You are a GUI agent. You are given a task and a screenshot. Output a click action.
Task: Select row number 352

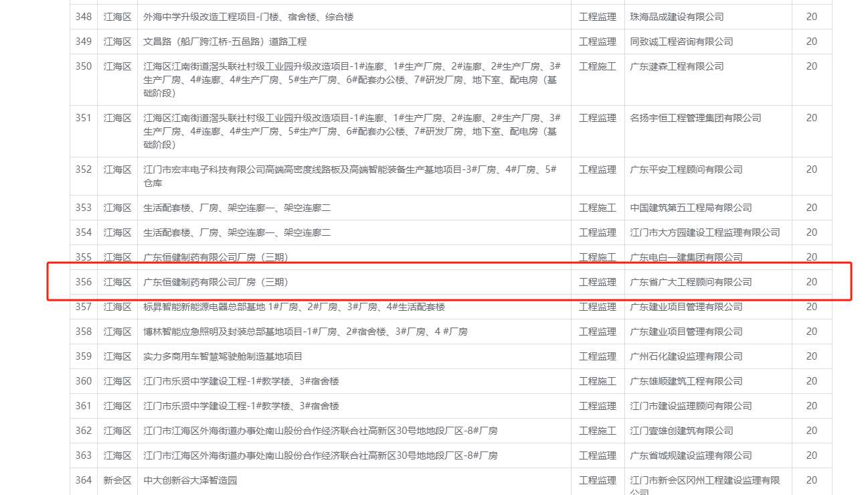[84, 169]
